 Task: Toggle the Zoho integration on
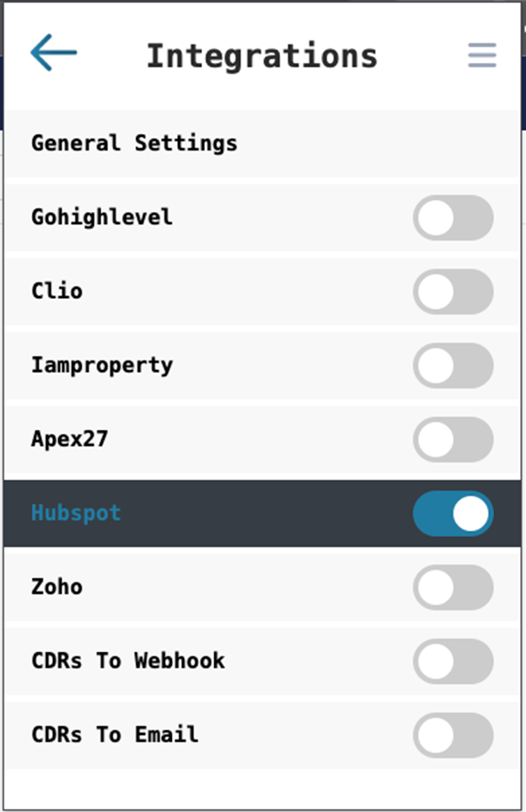pyautogui.click(x=453, y=587)
